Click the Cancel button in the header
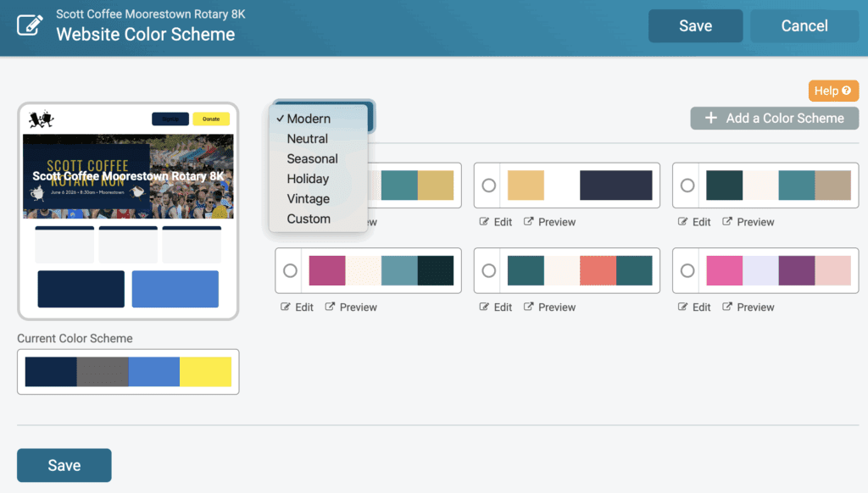The height and width of the screenshot is (493, 868). coord(804,26)
